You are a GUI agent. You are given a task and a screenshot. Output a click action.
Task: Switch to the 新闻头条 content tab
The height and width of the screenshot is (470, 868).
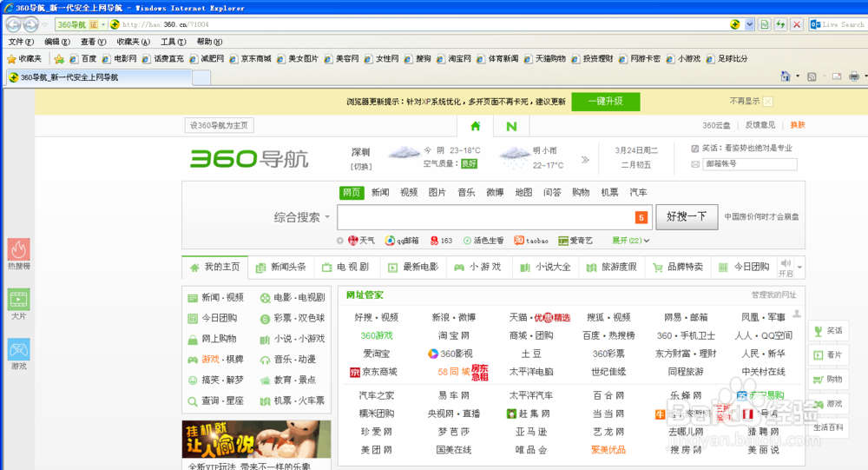coord(281,268)
